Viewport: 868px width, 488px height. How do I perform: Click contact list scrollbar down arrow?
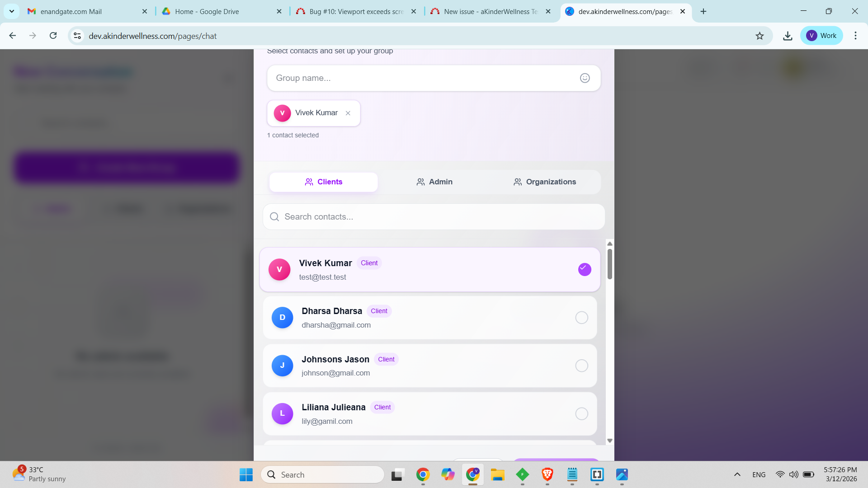(x=609, y=441)
